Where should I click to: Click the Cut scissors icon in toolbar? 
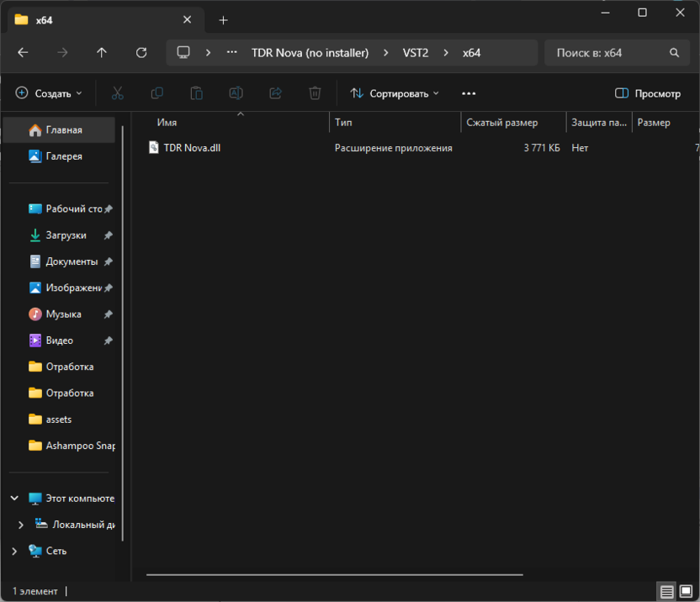click(118, 93)
